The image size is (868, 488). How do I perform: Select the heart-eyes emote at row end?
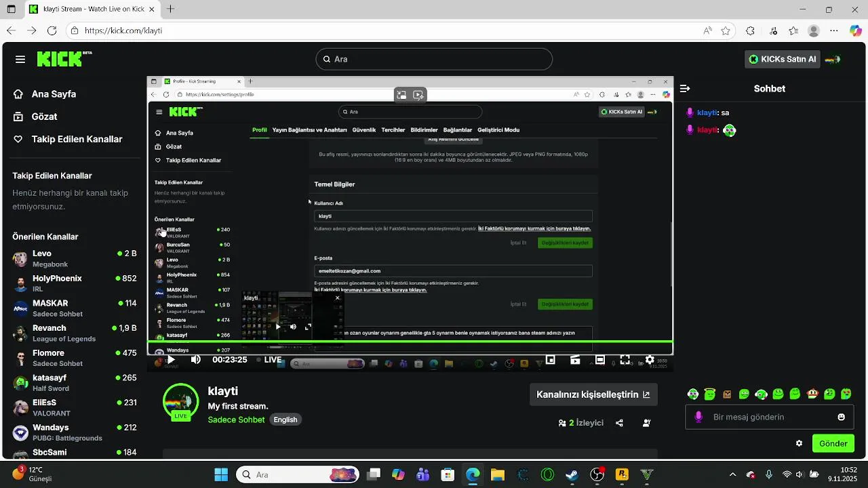(x=846, y=394)
